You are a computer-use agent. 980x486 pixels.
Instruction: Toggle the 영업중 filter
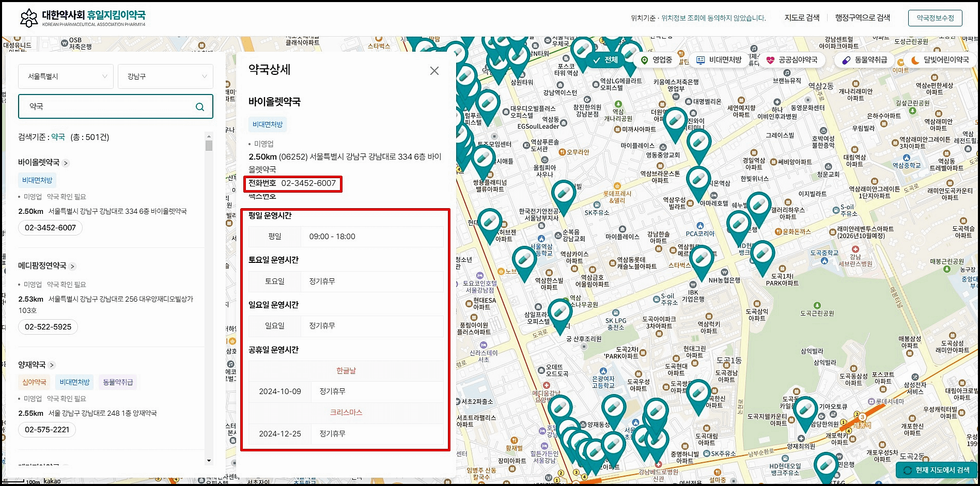(x=657, y=60)
